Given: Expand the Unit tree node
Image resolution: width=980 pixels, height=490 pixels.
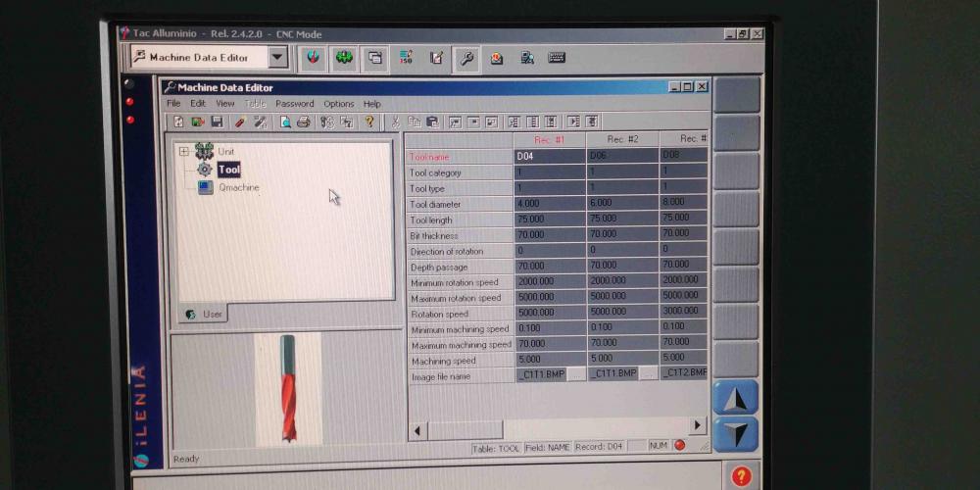Looking at the screenshot, I should 183,151.
